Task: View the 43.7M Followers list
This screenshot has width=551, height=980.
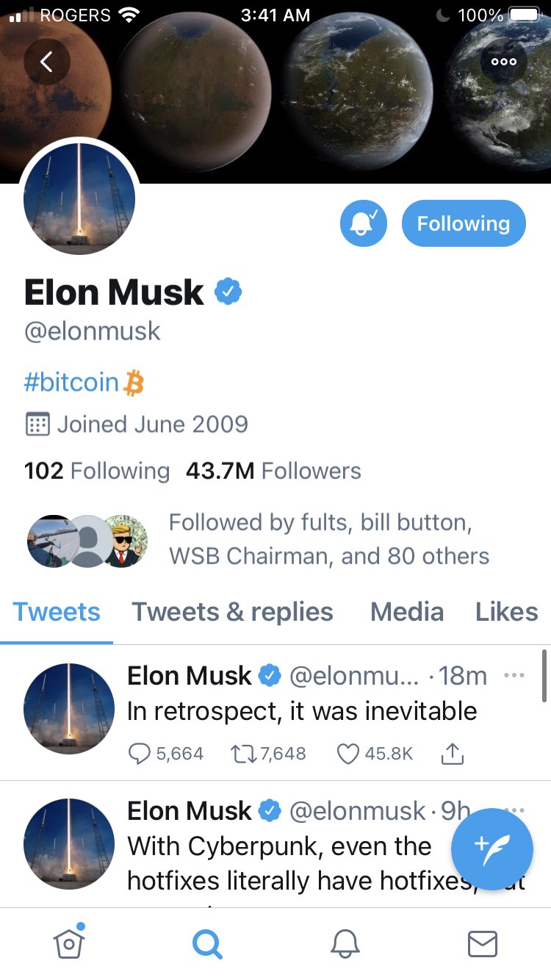Action: [x=273, y=471]
